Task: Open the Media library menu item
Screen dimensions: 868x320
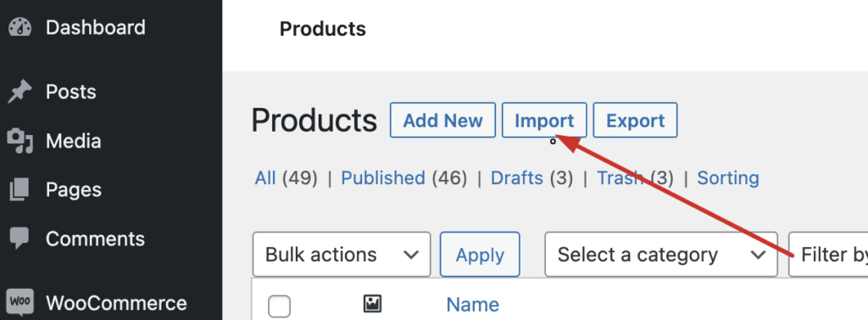Action: tap(74, 141)
